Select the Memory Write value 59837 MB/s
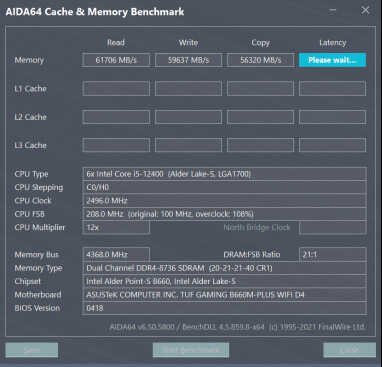382x367 pixels. (x=188, y=60)
